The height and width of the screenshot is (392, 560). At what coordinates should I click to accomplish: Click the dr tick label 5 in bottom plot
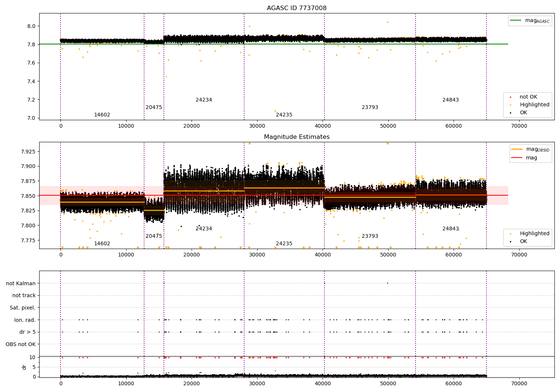click(34, 367)
